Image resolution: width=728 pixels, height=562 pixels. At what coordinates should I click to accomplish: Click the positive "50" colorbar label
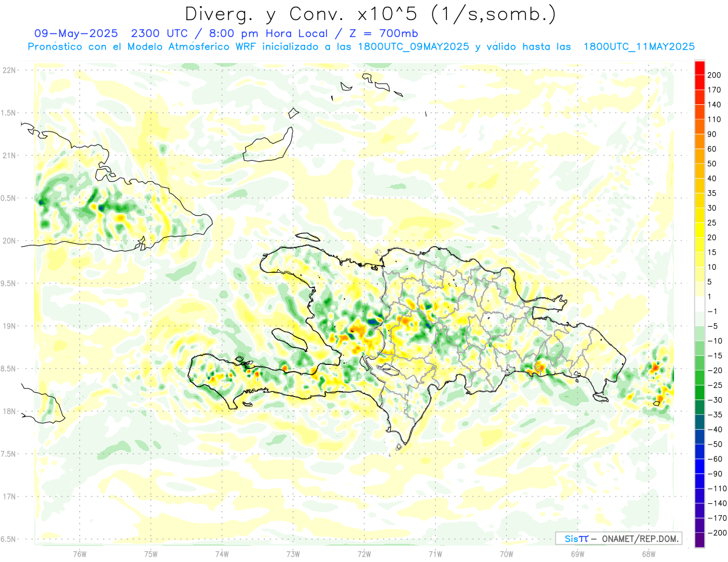(713, 164)
